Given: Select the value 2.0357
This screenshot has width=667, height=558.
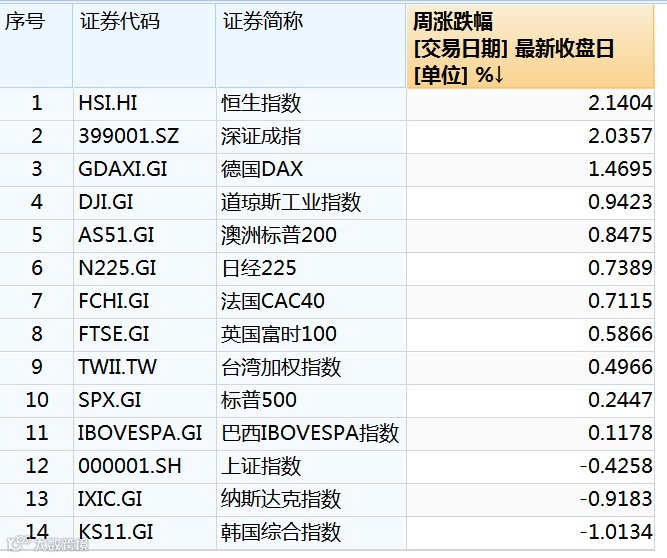Looking at the screenshot, I should 620,136.
